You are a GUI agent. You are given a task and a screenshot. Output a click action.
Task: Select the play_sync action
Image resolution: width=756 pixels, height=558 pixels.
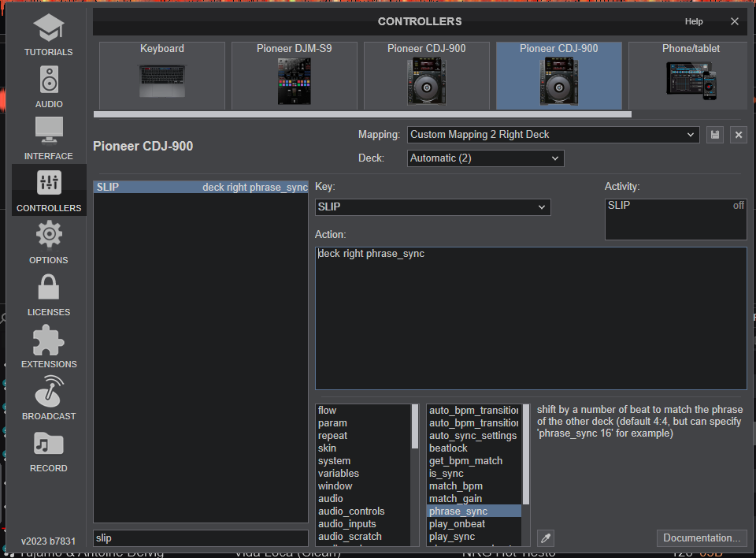(x=474, y=536)
